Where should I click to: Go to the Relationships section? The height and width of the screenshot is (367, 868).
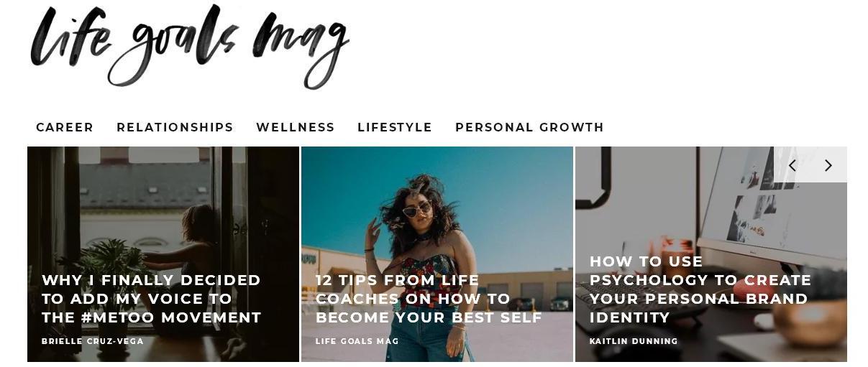[175, 127]
